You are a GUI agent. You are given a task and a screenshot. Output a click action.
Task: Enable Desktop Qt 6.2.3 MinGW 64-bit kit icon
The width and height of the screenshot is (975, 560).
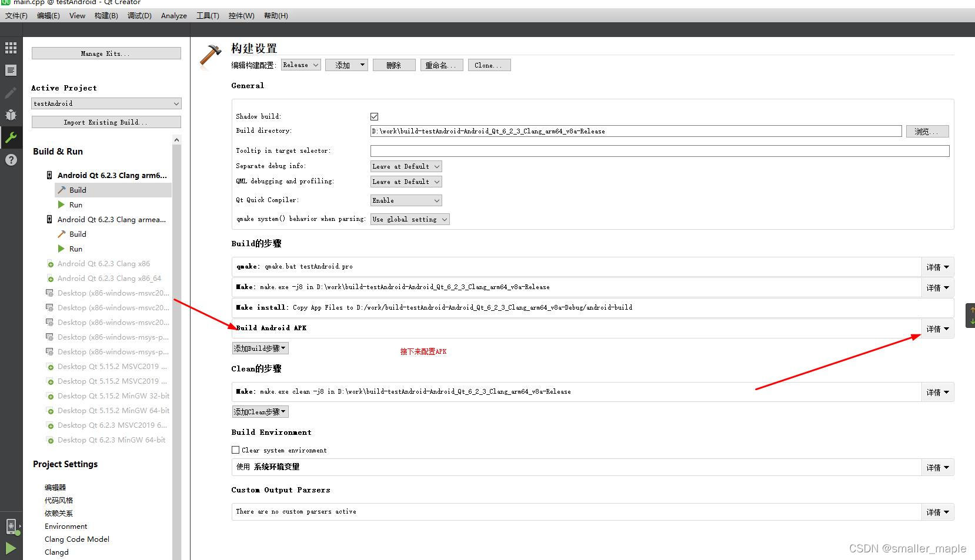(50, 440)
